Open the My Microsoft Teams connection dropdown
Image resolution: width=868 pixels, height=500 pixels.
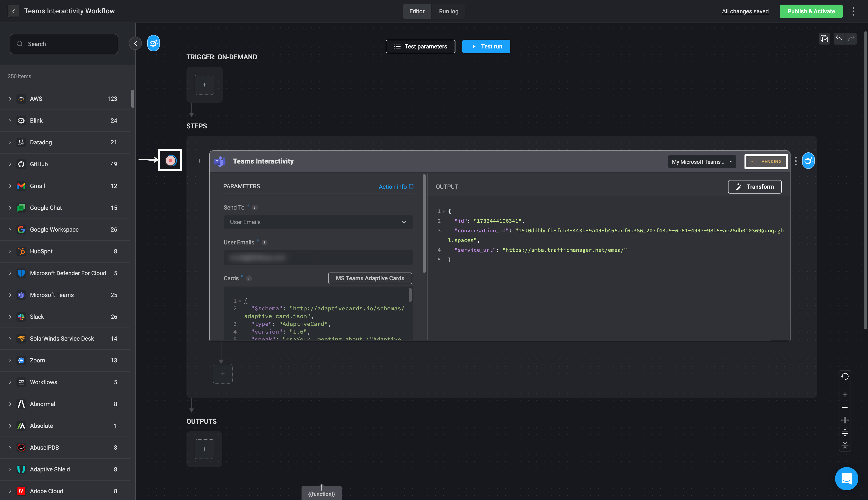point(702,162)
